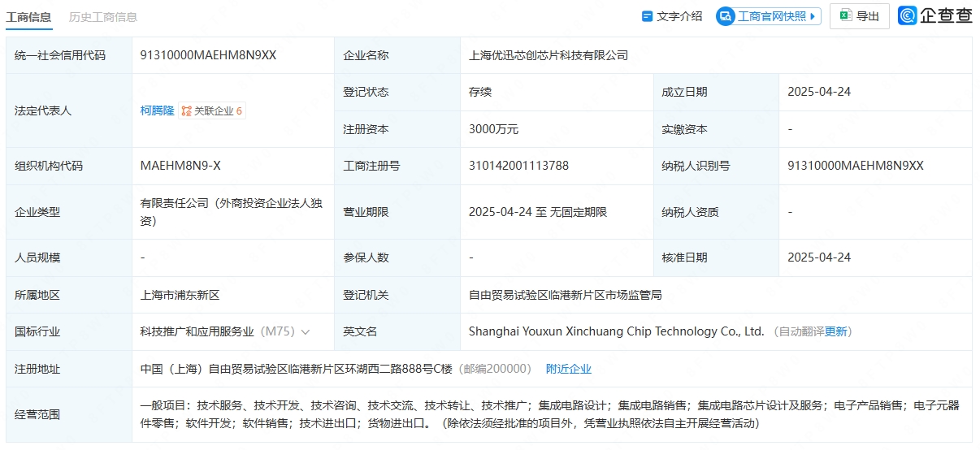
Task: Select 工商注册号 310142001113788
Action: pyautogui.click(x=518, y=166)
